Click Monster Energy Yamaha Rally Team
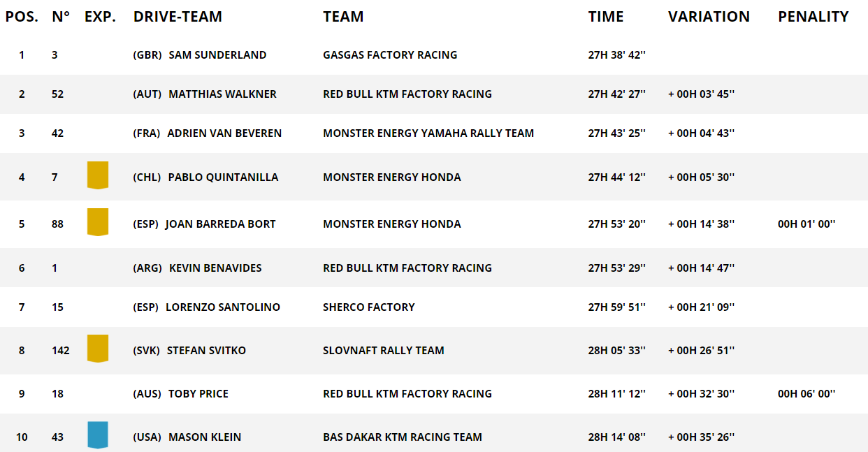Image resolution: width=868 pixels, height=452 pixels. [x=428, y=133]
